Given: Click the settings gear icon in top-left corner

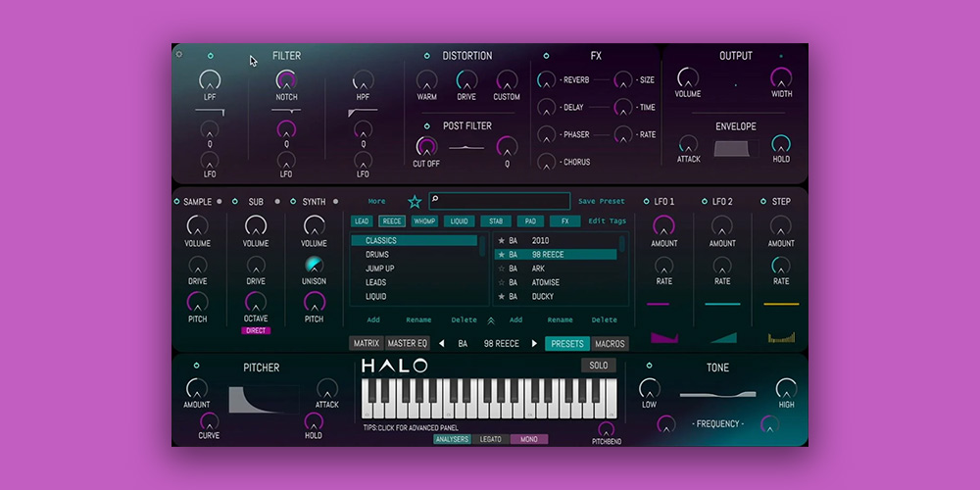Looking at the screenshot, I should pyautogui.click(x=178, y=54).
